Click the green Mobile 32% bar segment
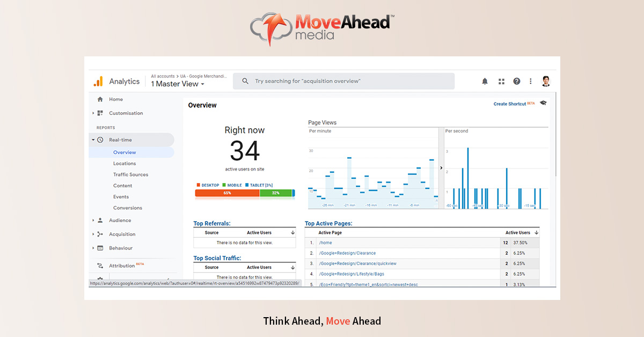 click(x=276, y=193)
